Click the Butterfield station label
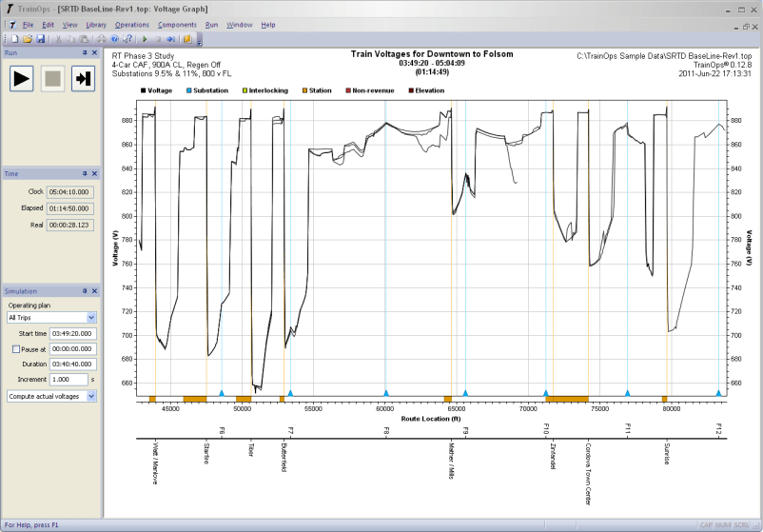The height and width of the screenshot is (532, 763). click(x=284, y=457)
